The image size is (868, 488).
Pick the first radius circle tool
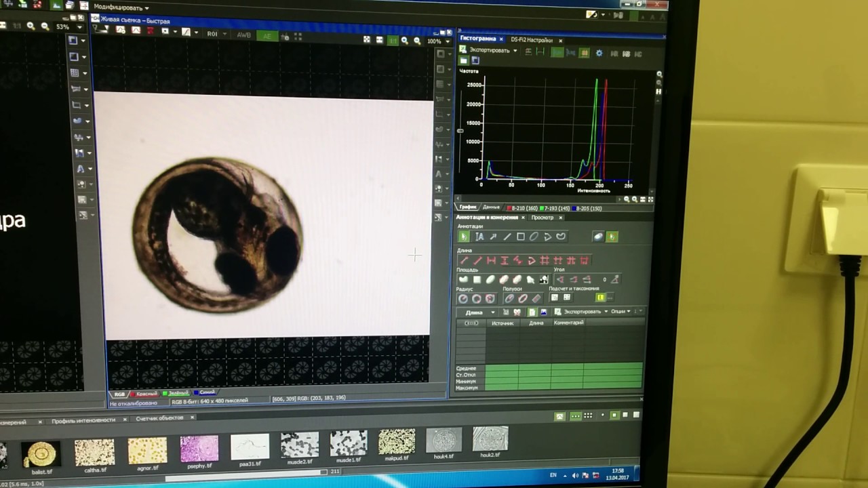[x=463, y=298]
